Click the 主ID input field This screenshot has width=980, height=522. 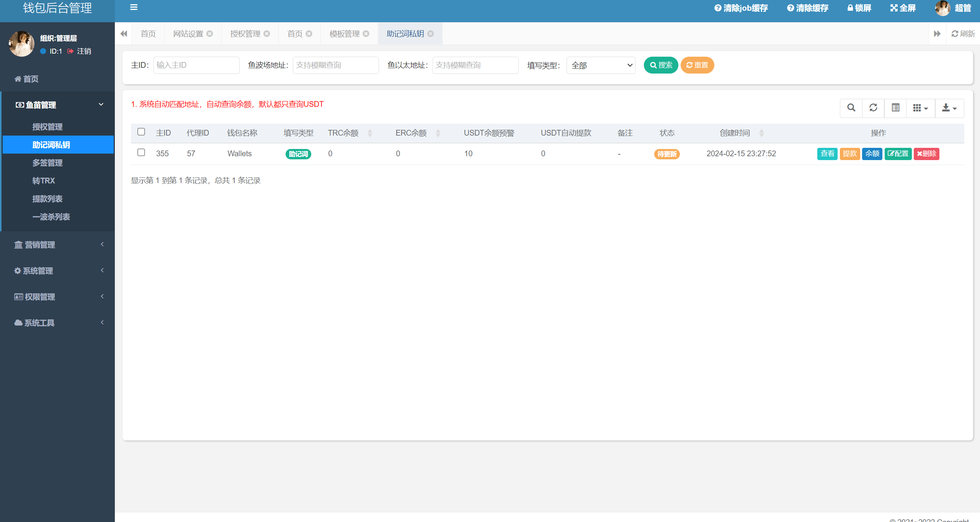click(x=196, y=65)
